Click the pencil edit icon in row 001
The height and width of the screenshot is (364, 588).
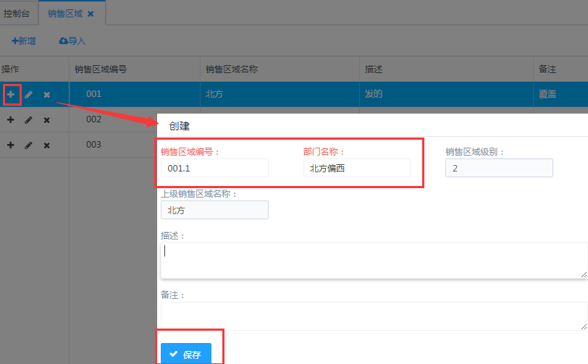pos(29,94)
